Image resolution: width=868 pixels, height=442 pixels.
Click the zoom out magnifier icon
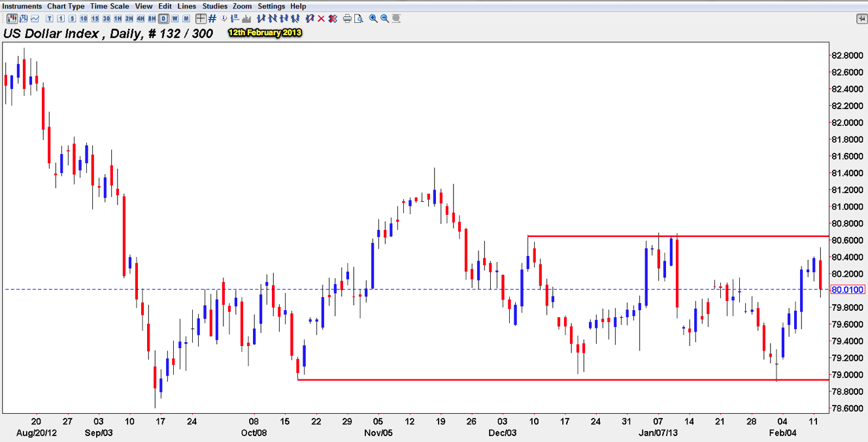coord(384,18)
